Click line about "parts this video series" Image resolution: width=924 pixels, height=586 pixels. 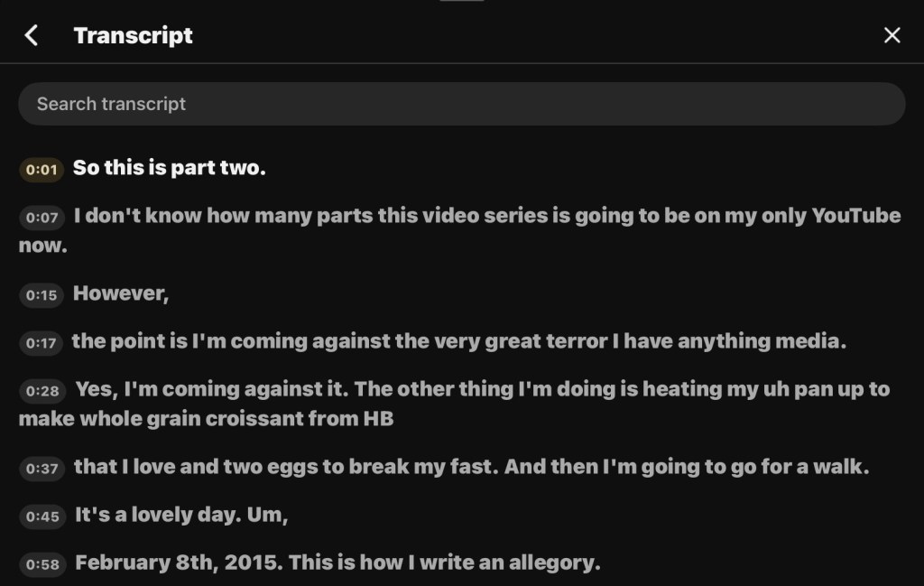[x=487, y=216]
